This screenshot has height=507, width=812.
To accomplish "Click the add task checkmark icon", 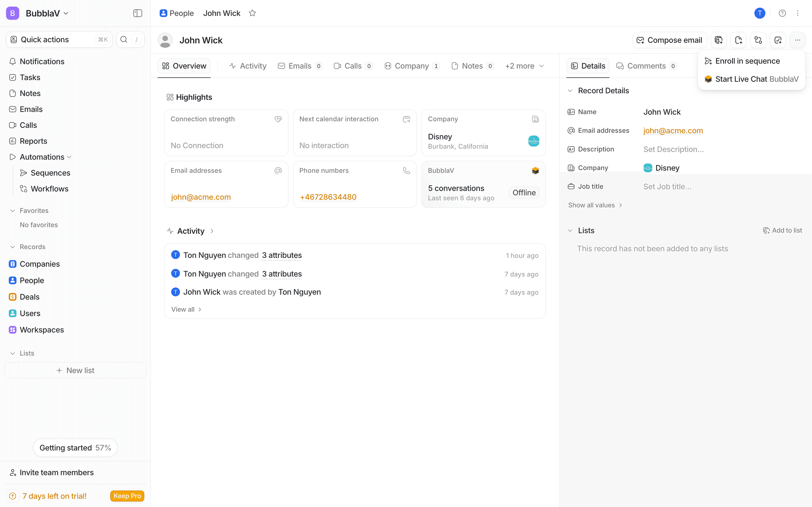I will [x=778, y=40].
